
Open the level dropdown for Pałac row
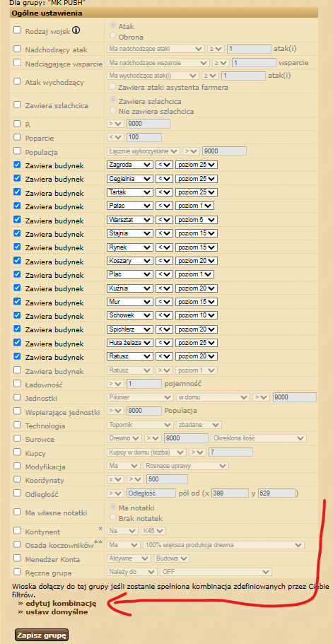tap(194, 206)
